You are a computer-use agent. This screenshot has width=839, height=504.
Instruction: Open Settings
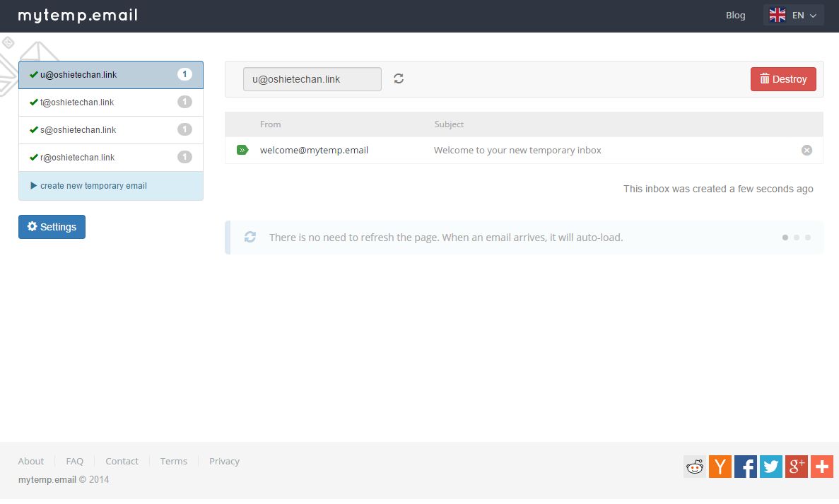click(52, 227)
